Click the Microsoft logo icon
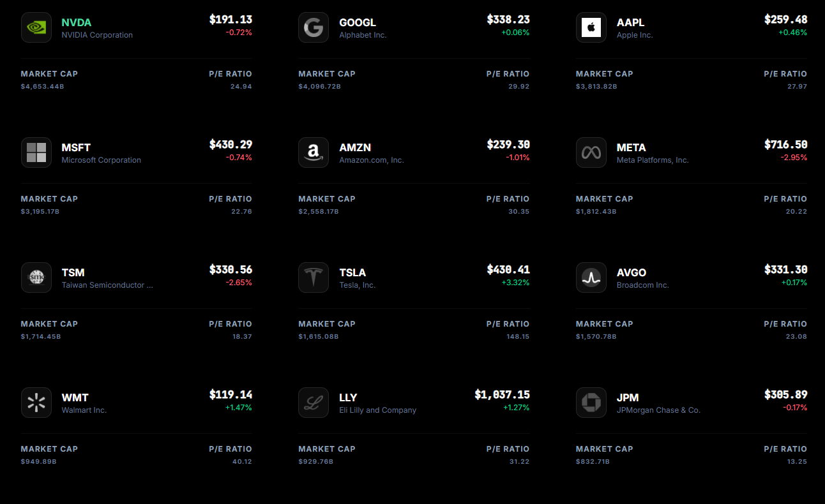The image size is (825, 504). pos(36,152)
